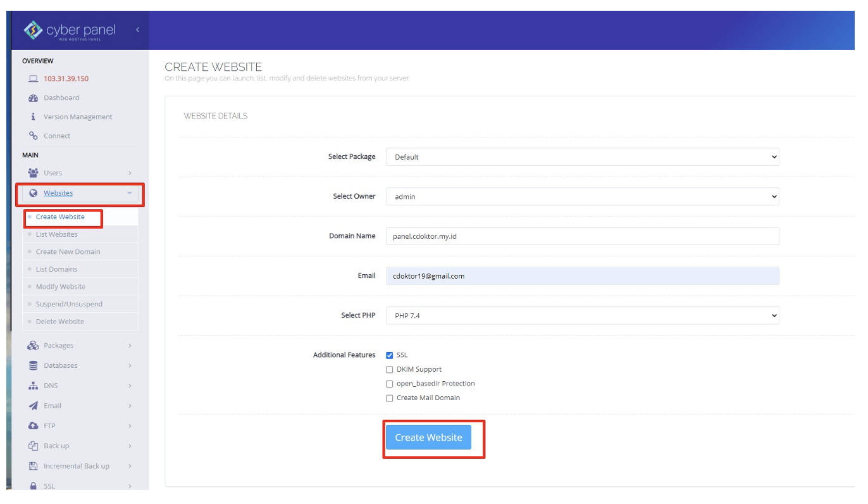Open the Dashboard from the sidebar
Screen dimensions: 868x504
pos(34,98)
